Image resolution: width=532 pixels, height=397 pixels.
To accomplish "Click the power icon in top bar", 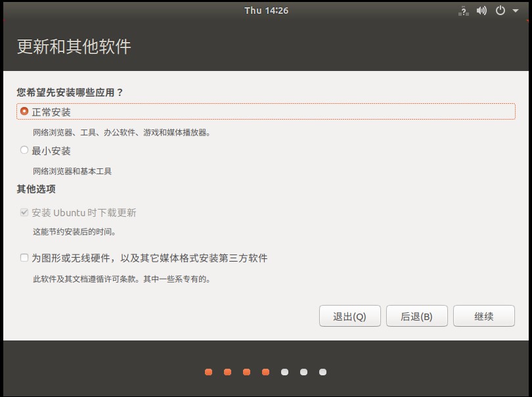I will [x=500, y=11].
